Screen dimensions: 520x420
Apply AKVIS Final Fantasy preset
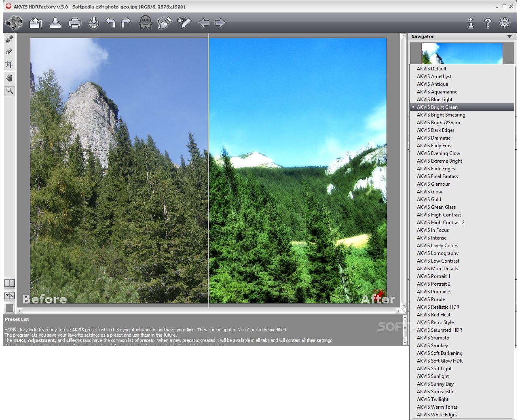pos(462,176)
